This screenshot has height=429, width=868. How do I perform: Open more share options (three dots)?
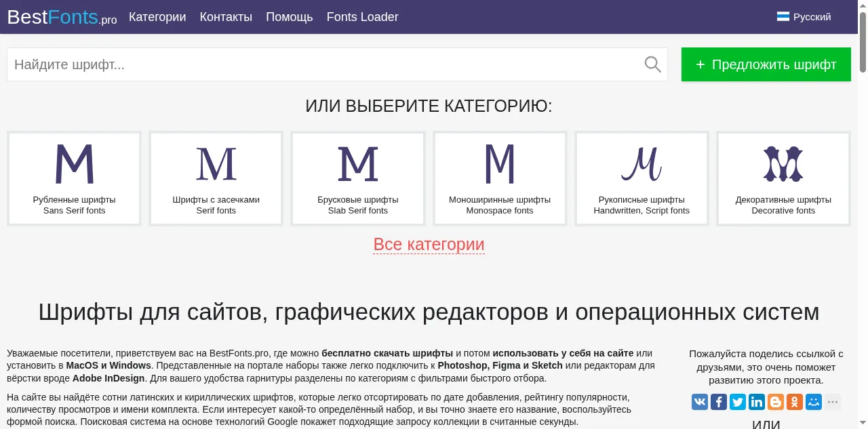833,402
